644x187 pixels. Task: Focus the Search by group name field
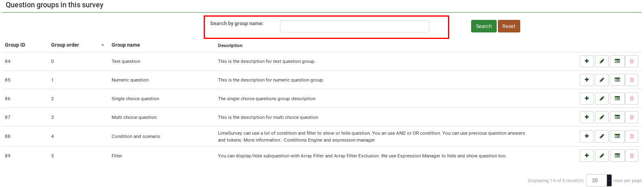point(354,26)
